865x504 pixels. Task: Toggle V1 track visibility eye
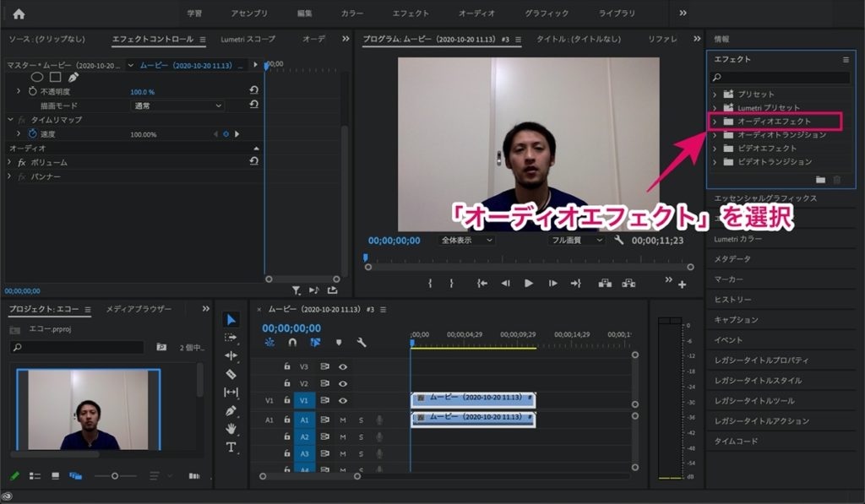click(x=343, y=401)
